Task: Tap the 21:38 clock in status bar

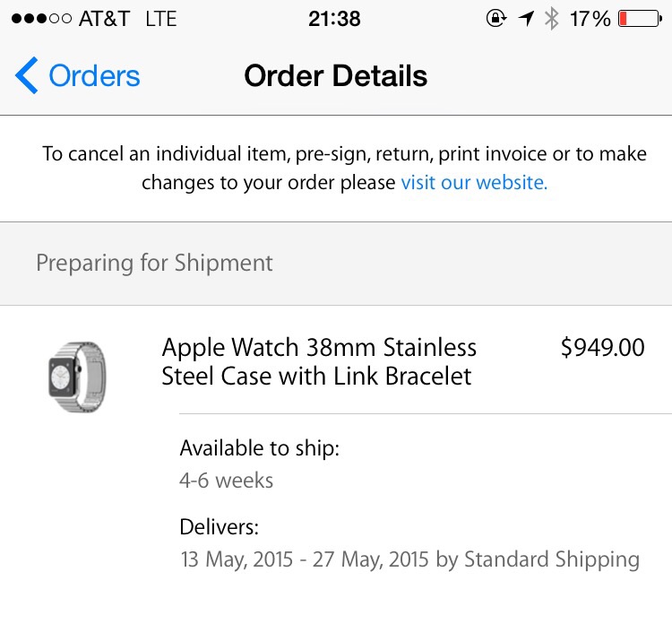Action: (334, 19)
